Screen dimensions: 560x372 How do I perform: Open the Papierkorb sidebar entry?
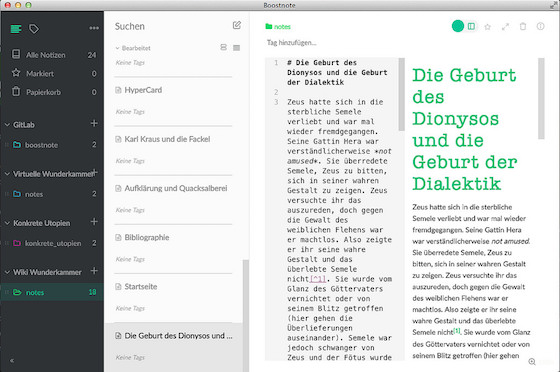point(52,92)
